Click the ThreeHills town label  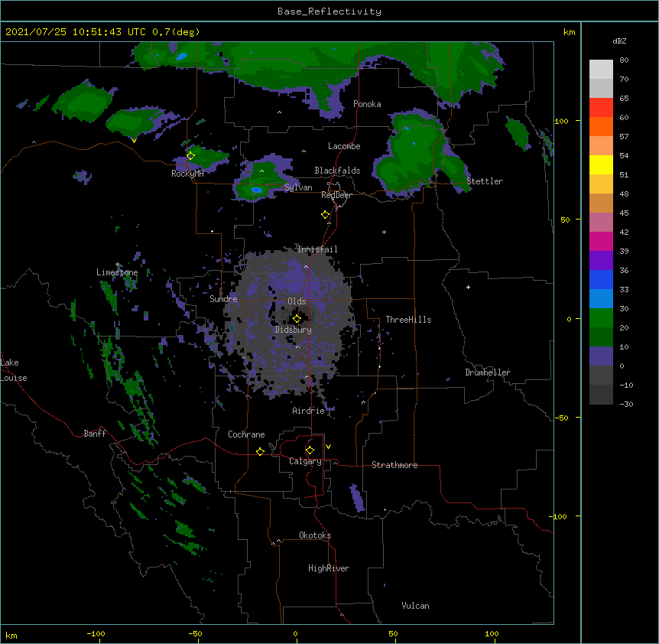[x=408, y=320]
